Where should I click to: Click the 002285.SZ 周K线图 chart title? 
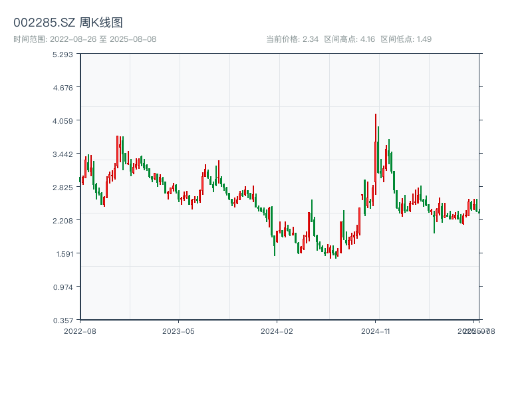[x=68, y=23]
